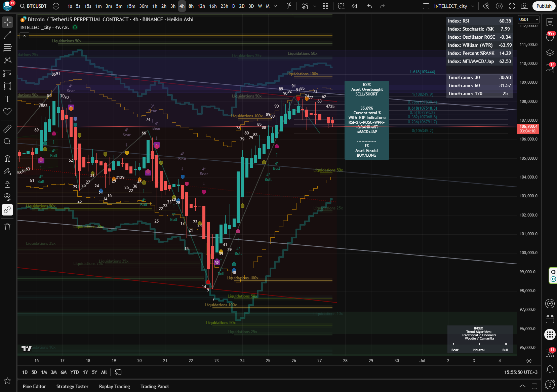
Task: Set the date range to 1Y
Action: pos(85,372)
